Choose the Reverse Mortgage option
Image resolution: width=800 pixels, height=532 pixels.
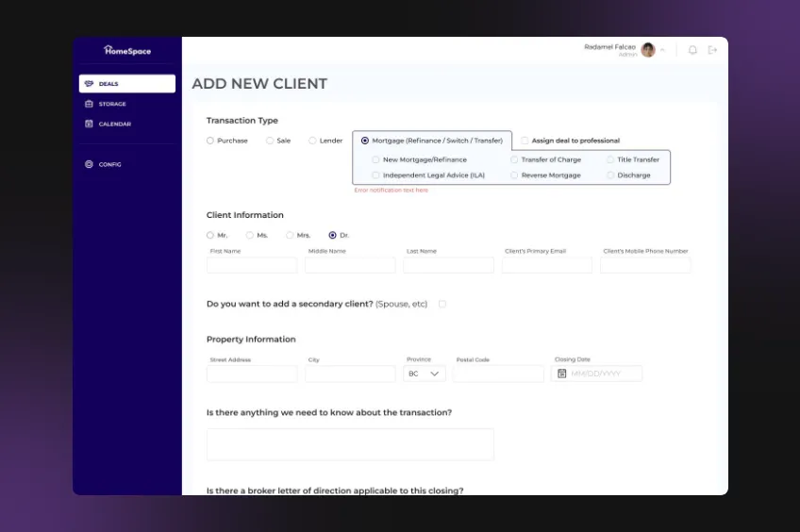(515, 175)
